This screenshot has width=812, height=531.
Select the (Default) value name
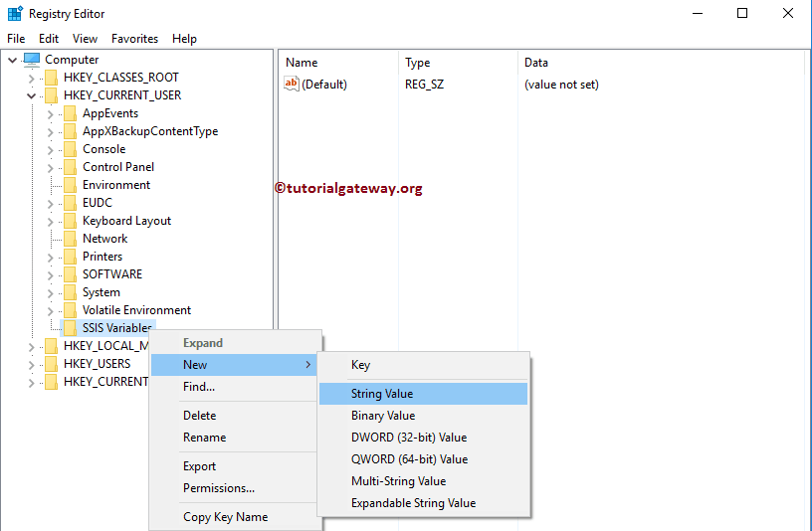(x=324, y=85)
